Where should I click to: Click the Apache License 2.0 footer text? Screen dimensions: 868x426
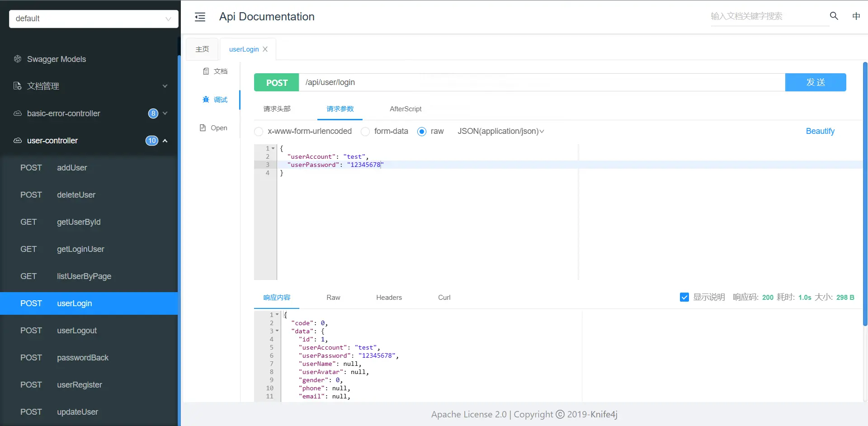click(469, 414)
